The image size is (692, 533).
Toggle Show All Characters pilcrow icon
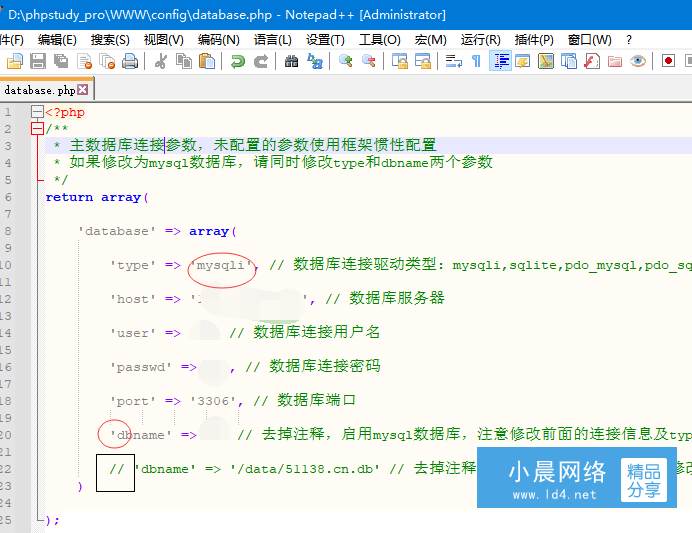pos(476,62)
